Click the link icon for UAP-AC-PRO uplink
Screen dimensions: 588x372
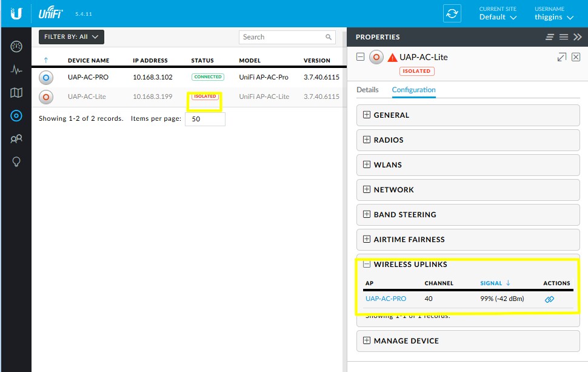click(549, 299)
